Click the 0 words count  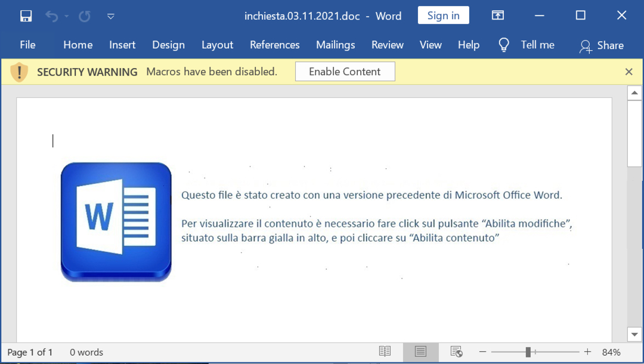pyautogui.click(x=86, y=353)
